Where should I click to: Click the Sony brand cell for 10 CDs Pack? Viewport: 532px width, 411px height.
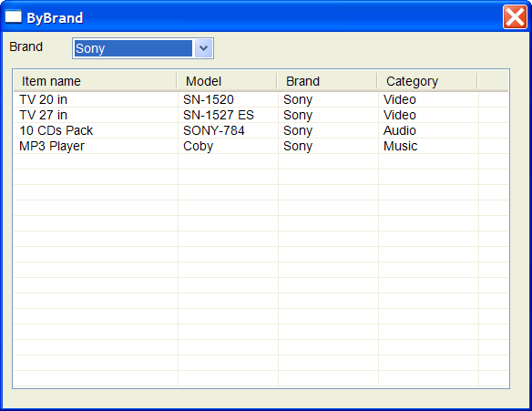tap(298, 130)
